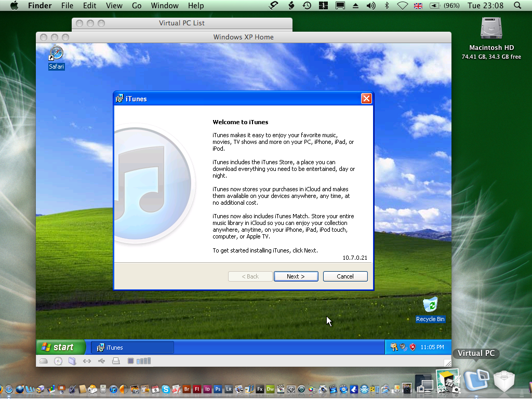
Task: Select the iTunes task in the XP taskbar
Action: 132,348
